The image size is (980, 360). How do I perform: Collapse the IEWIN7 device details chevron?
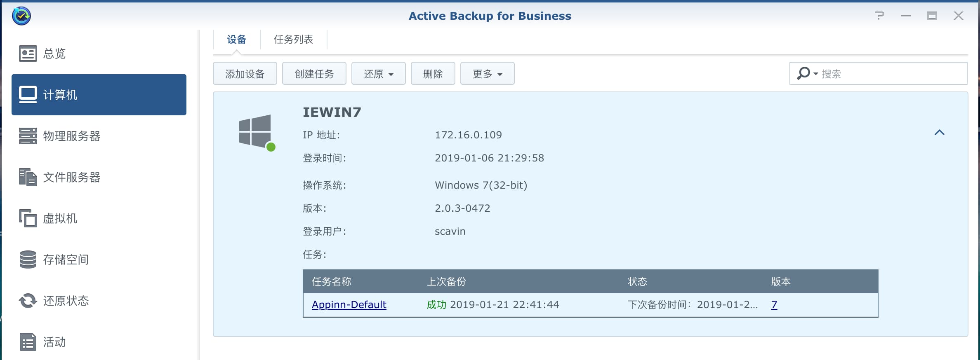tap(939, 132)
